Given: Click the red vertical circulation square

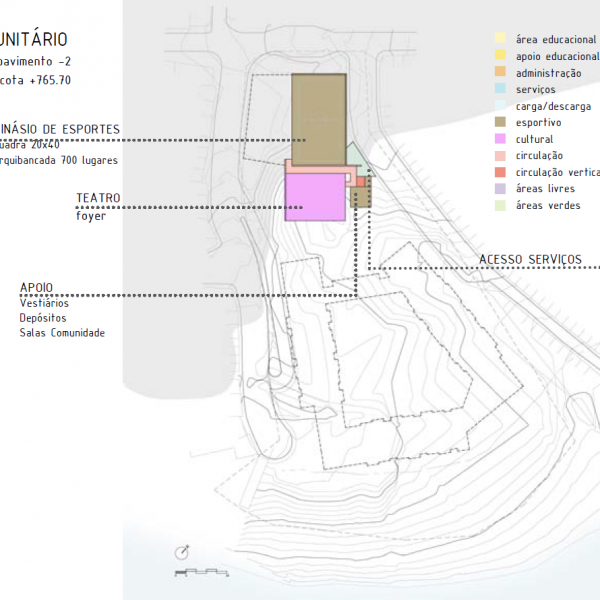Looking at the screenshot, I should (361, 181).
